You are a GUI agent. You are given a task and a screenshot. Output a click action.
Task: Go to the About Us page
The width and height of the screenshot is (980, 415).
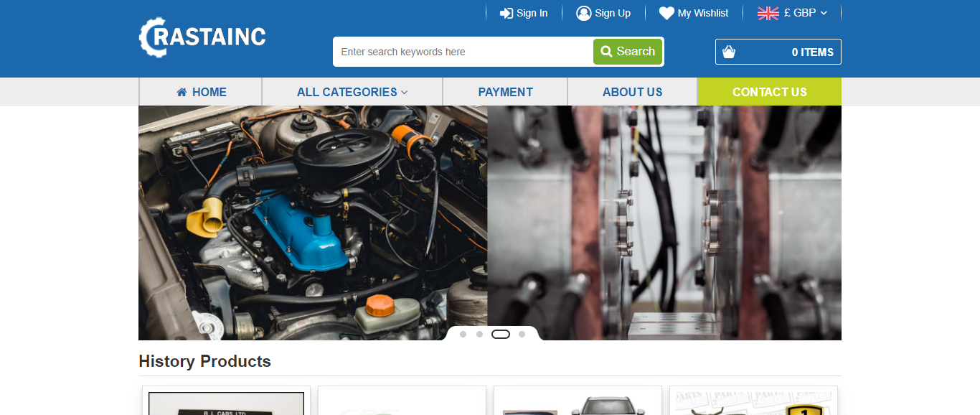click(632, 92)
